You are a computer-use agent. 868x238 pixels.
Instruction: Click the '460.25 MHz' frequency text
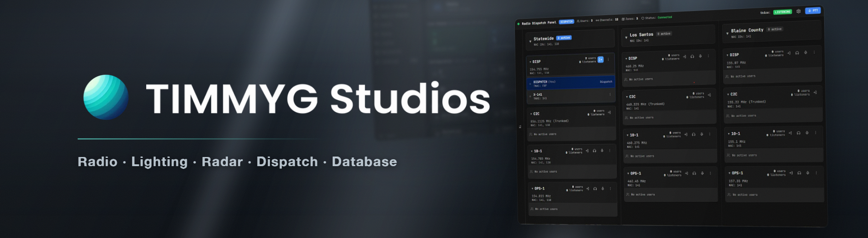[x=635, y=66]
